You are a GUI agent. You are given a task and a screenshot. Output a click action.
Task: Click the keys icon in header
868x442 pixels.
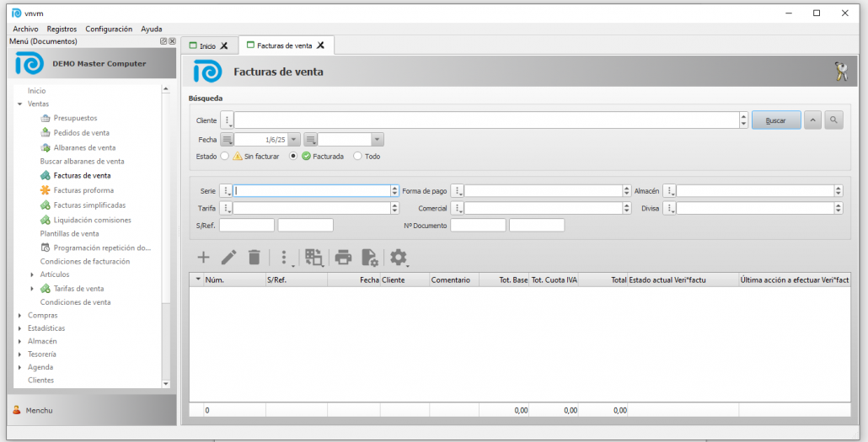tap(840, 72)
